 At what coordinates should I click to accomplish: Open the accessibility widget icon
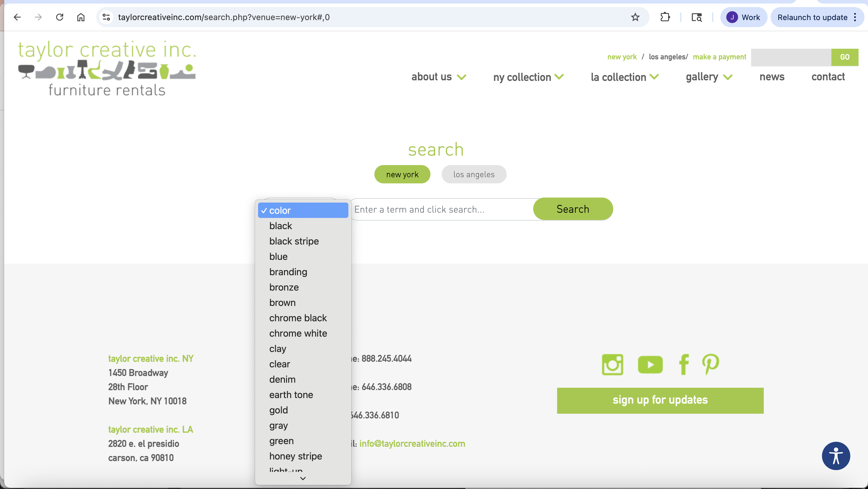click(x=836, y=456)
